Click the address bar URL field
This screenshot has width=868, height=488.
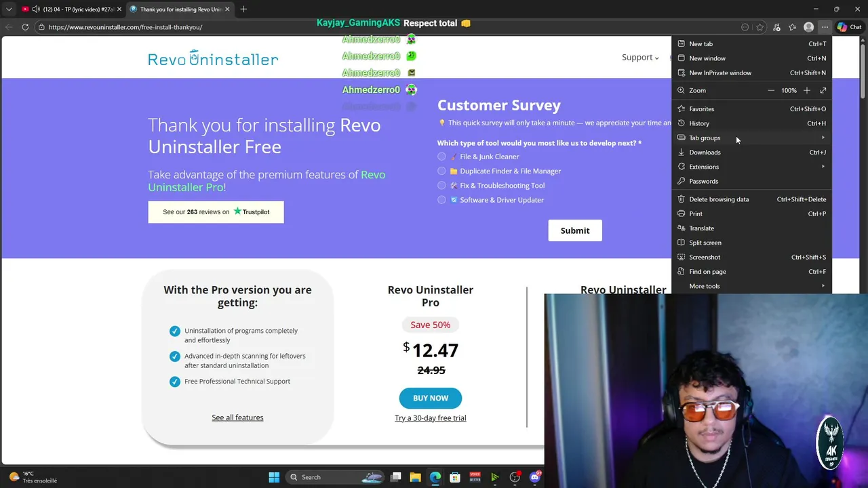(387, 27)
